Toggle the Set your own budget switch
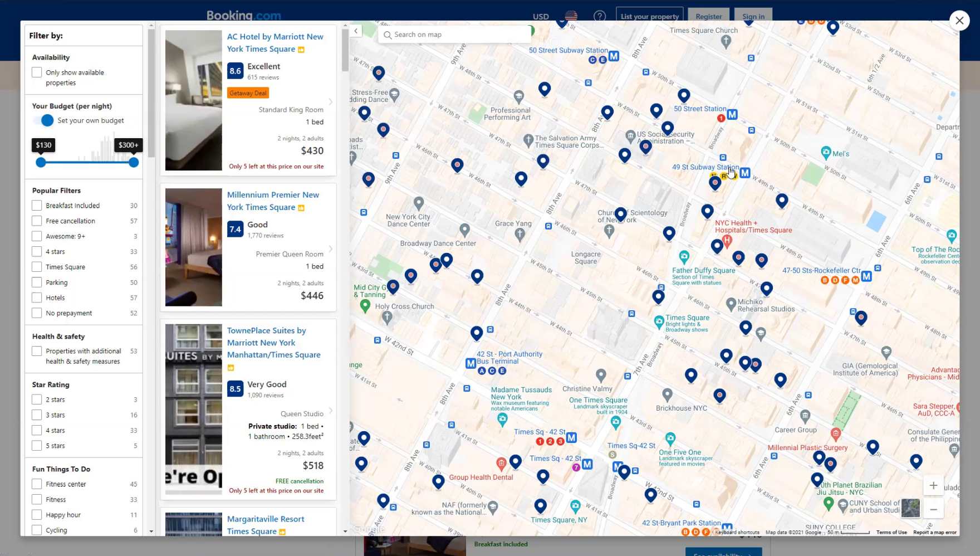The width and height of the screenshot is (980, 556). [x=44, y=120]
